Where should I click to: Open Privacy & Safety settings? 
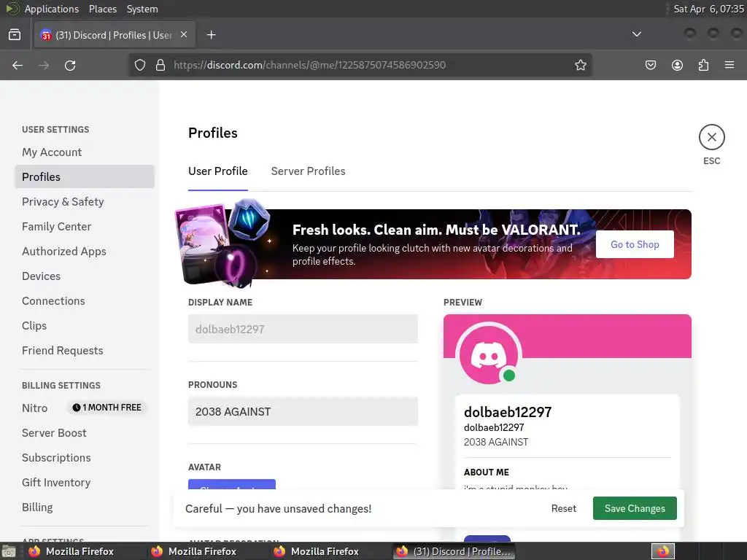pos(85,201)
